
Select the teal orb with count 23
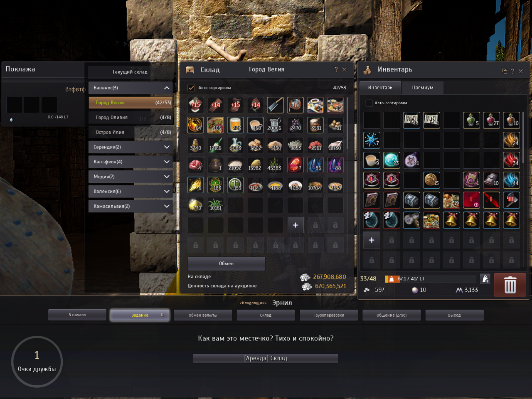click(x=392, y=160)
